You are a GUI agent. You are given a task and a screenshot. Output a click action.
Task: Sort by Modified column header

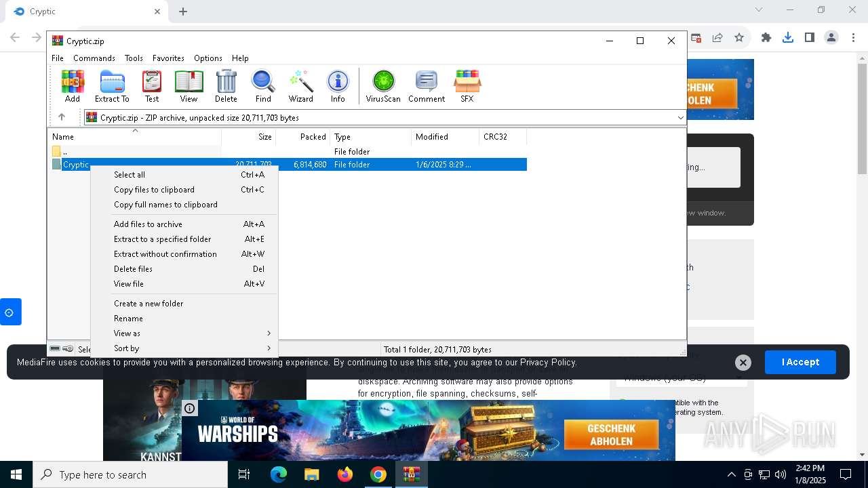pos(446,137)
